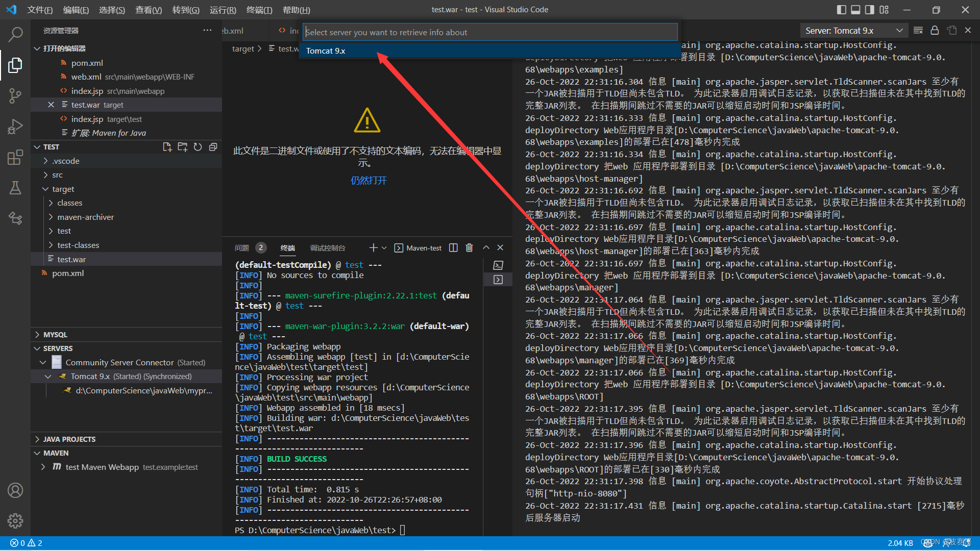
Task: Open the 编辑(E) menu
Action: 76,10
